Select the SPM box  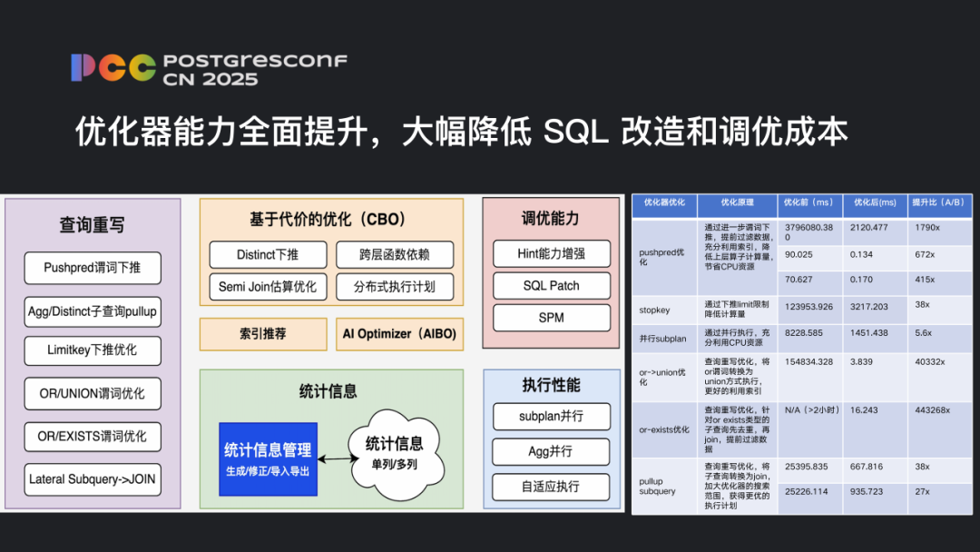click(552, 318)
